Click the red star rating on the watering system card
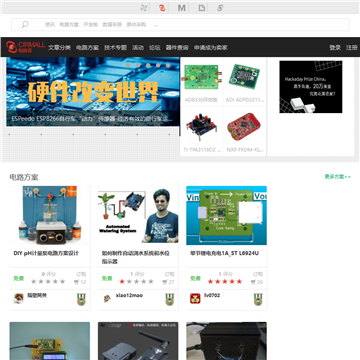The image size is (360, 360). [136, 282]
